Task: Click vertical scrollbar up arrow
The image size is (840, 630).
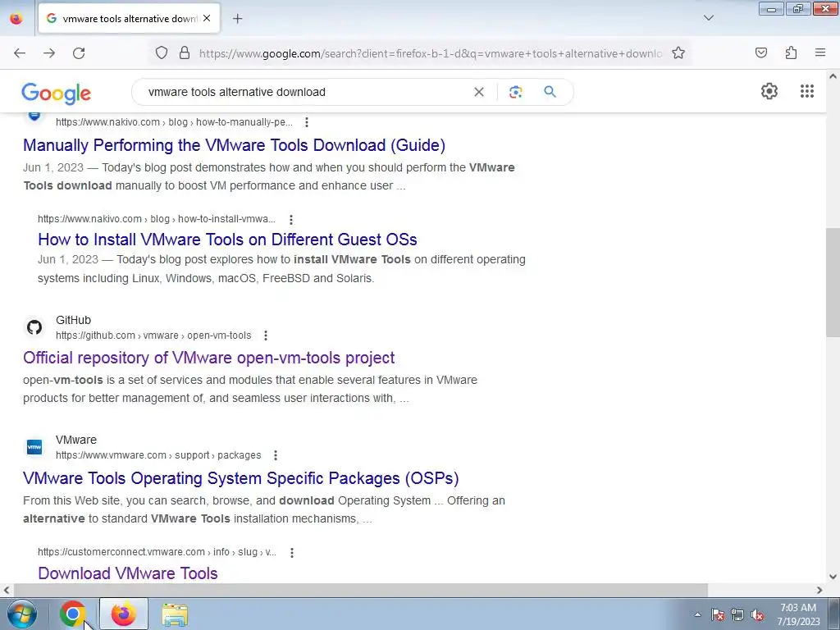Action: click(833, 76)
